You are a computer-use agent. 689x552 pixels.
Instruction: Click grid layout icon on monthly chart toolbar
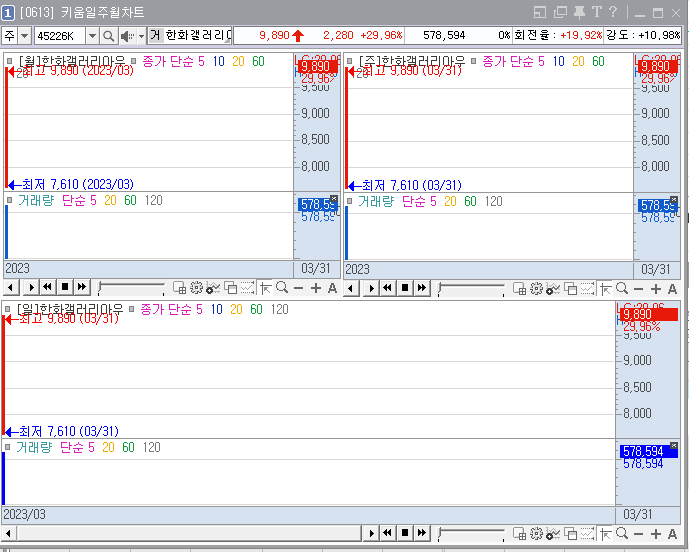[x=179, y=288]
